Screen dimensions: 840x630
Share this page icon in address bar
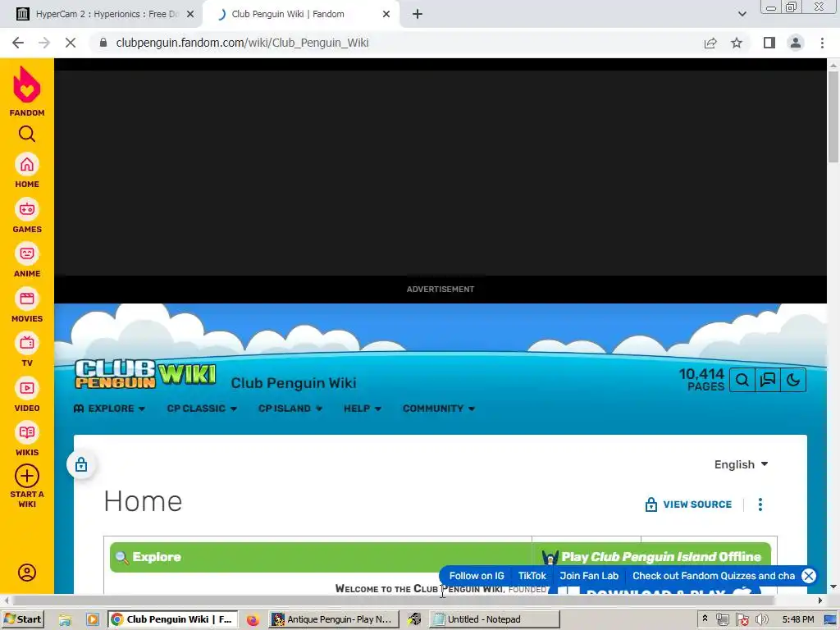pyautogui.click(x=710, y=43)
